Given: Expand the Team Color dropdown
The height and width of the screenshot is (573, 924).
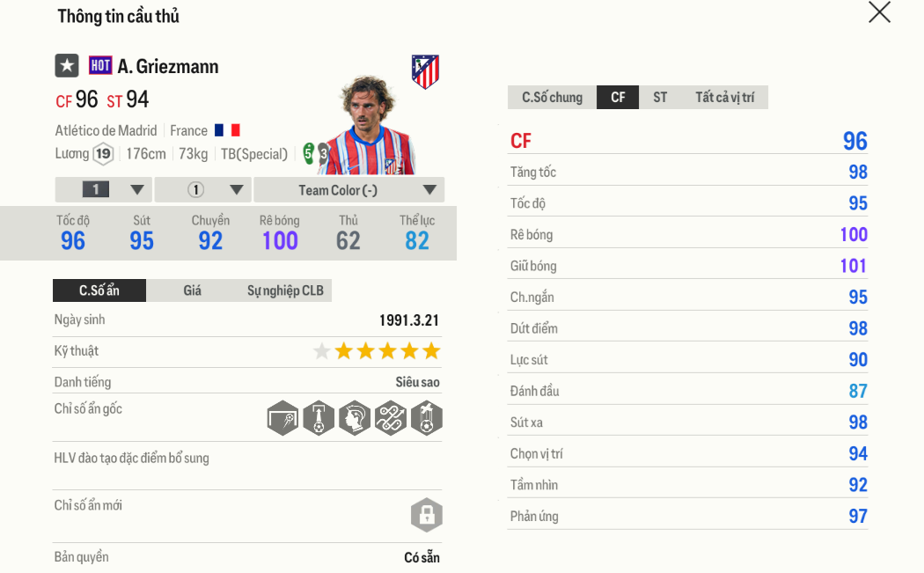Looking at the screenshot, I should (348, 190).
